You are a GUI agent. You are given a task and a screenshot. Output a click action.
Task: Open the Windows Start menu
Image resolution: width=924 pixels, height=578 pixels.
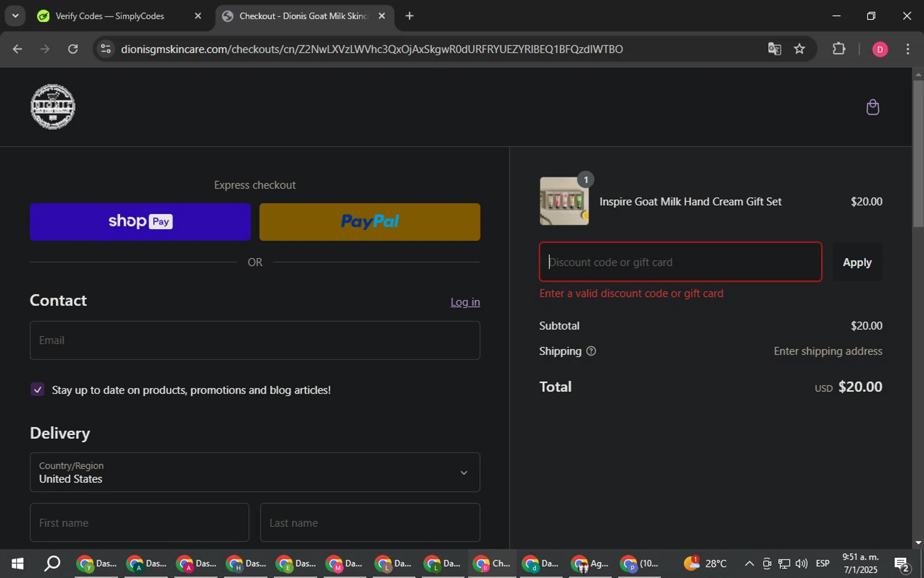tap(17, 563)
